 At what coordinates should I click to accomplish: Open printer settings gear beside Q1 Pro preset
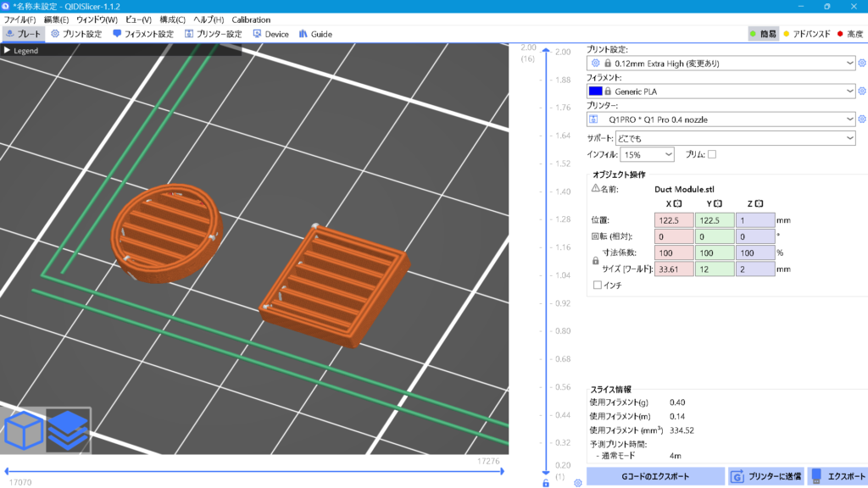pos(862,119)
